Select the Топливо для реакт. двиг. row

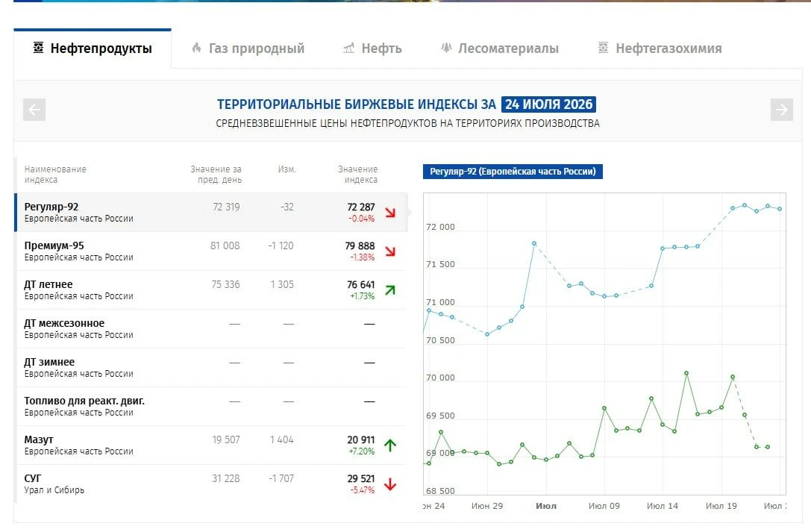click(x=212, y=407)
